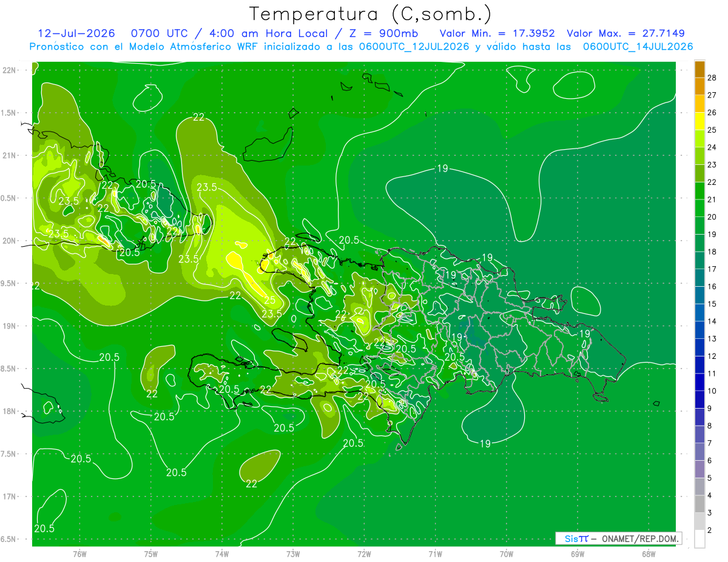Click the legend value label 26
The width and height of the screenshot is (728, 562).
[x=713, y=113]
